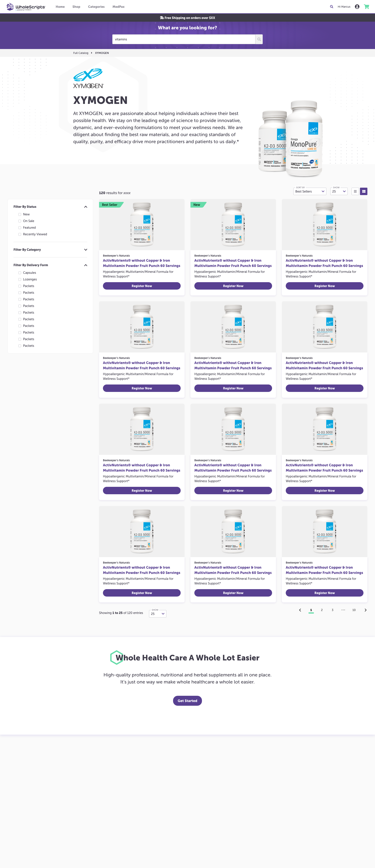The height and width of the screenshot is (868, 375).
Task: Switch to list view layout
Action: pos(355,191)
